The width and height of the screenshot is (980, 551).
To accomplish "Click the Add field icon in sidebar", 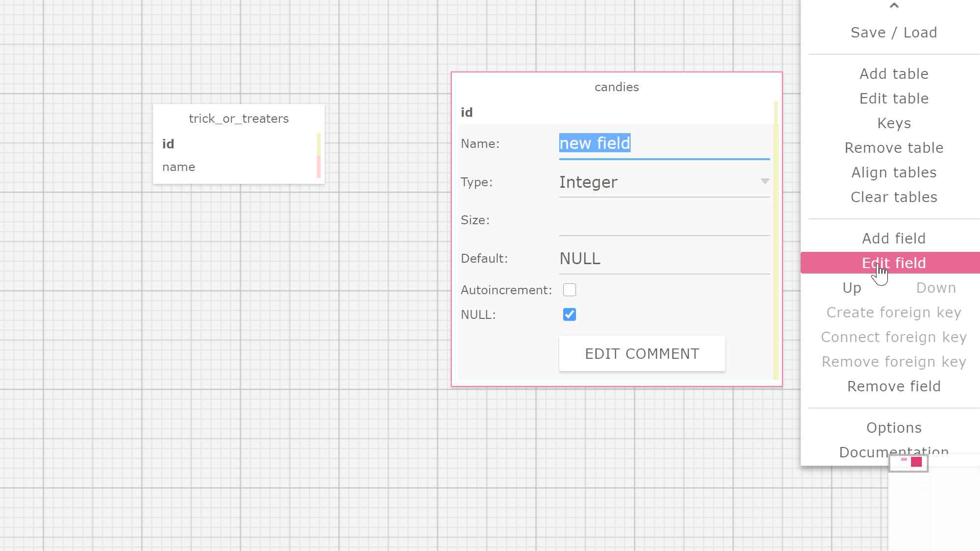I will 894,239.
